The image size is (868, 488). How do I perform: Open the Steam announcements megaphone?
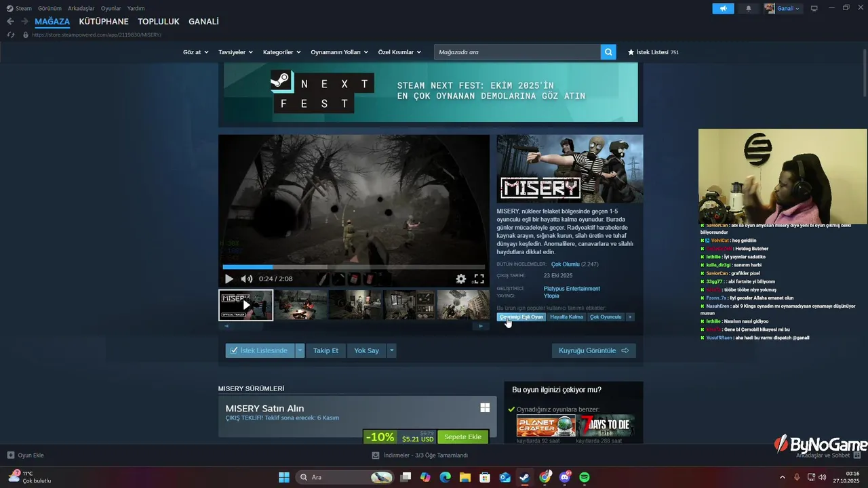click(723, 8)
